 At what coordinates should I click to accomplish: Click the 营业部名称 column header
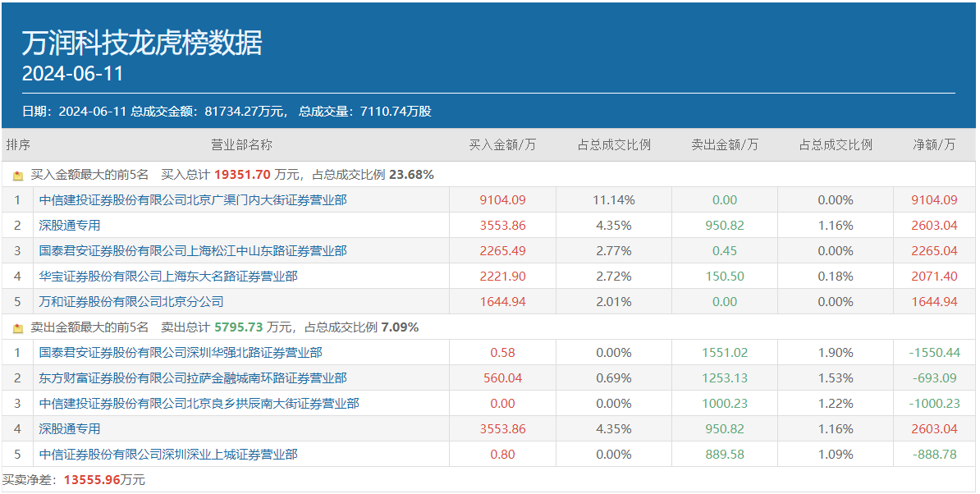coord(241,145)
